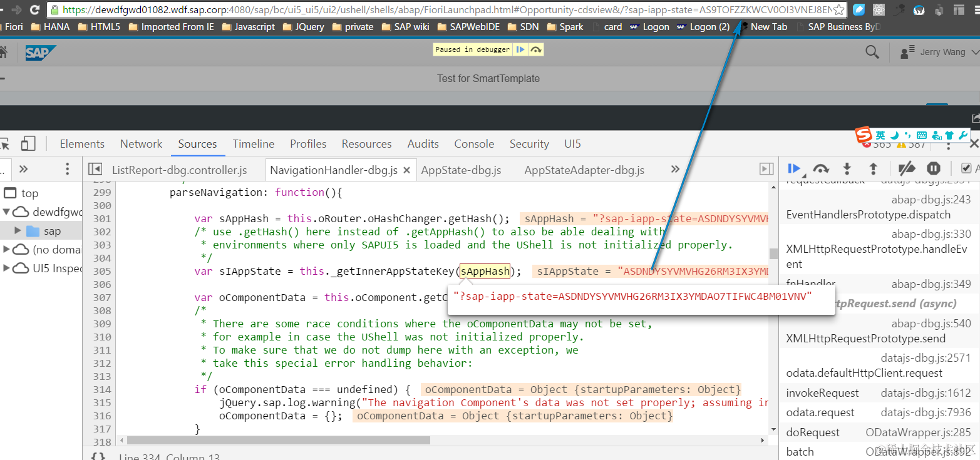The height and width of the screenshot is (460, 980).
Task: Select XMLHttpRequestPrototype.send call frame
Action: point(879,332)
